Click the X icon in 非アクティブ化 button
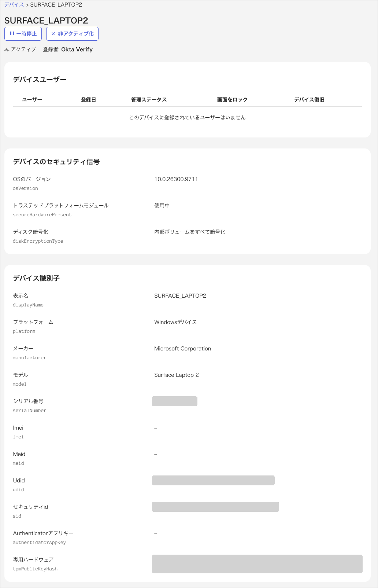Screen dimensions: 378x588 [53, 34]
